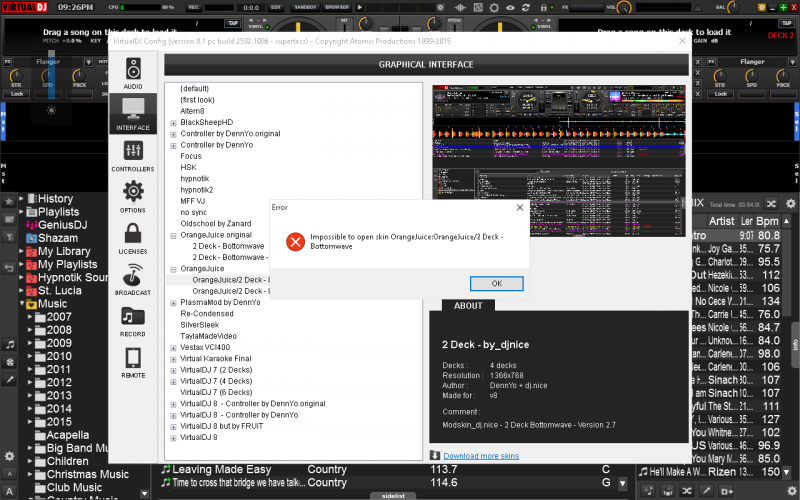Click the waveform display icon

[x=460, y=8]
